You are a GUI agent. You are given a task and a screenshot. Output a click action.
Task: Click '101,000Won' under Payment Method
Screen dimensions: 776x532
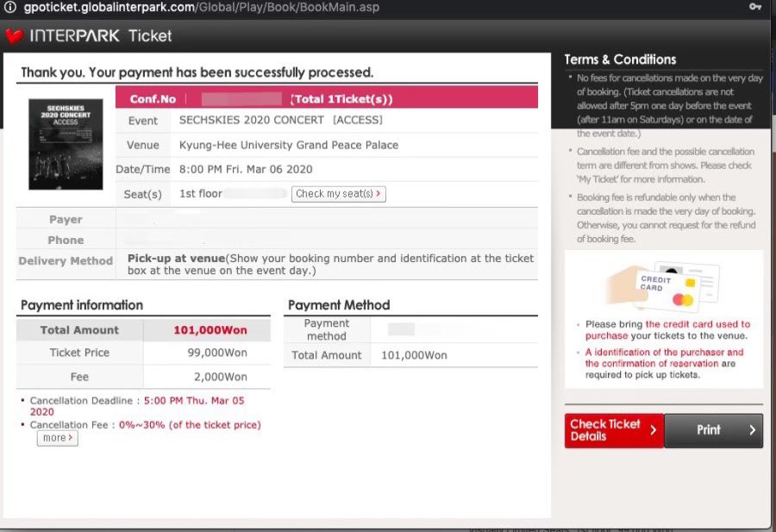pos(414,355)
